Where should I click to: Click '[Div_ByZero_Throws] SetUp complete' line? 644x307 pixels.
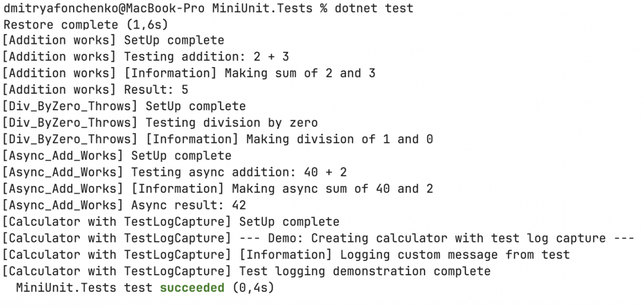coord(124,107)
